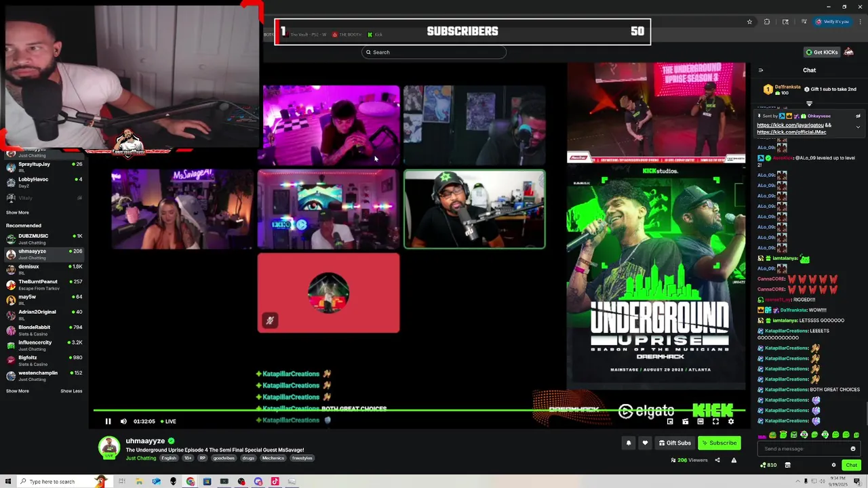Image resolution: width=868 pixels, height=488 pixels.
Task: Open pinned link kick.com/jayarigatou
Action: tap(790, 125)
